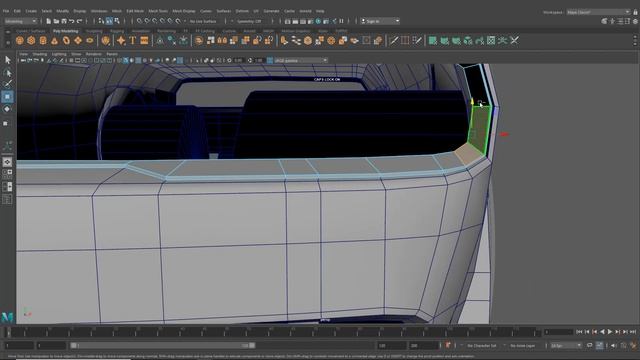Open the sRGB gamma view transform dropdown

click(x=300, y=60)
